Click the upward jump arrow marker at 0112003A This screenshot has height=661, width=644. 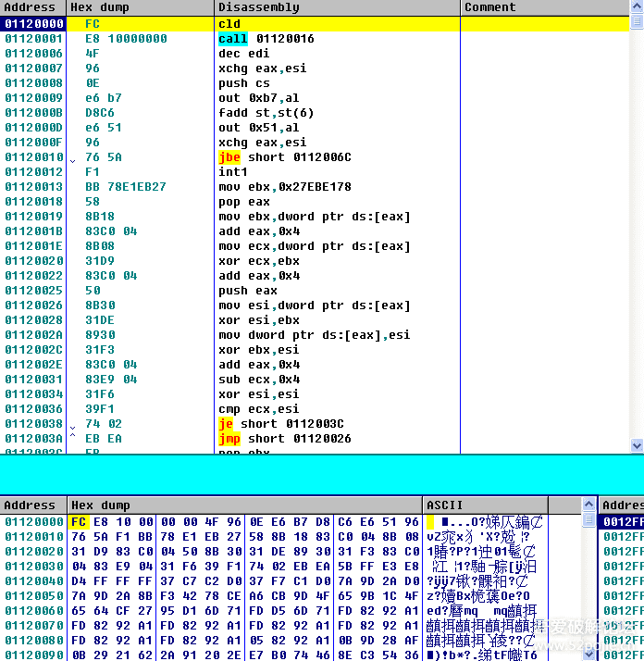tap(72, 439)
